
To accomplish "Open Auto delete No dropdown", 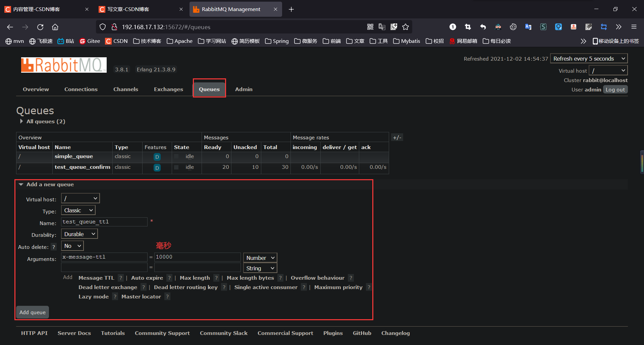I will pos(72,246).
